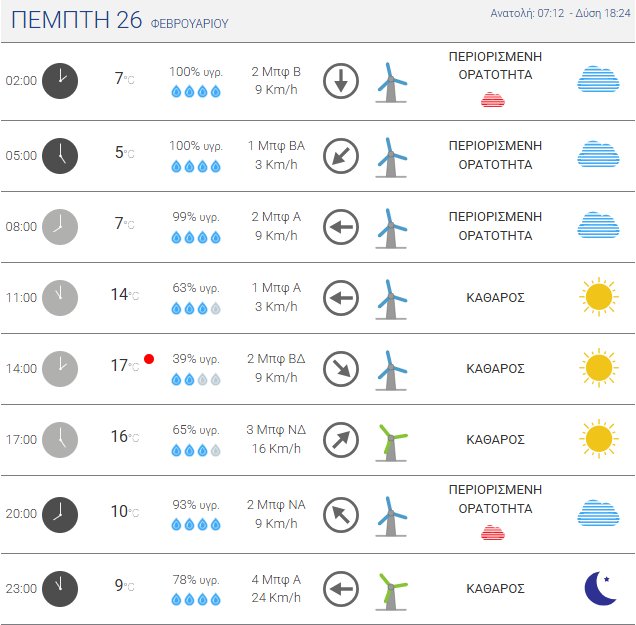Click the clock icon for 02:00

[x=60, y=81]
